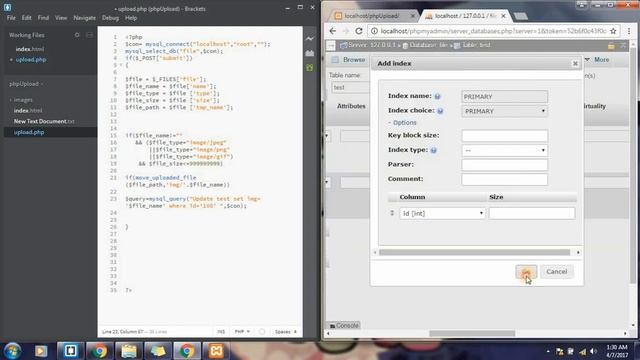This screenshot has width=640, height=360.
Task: Select index.html in Working Files
Action: (30, 49)
